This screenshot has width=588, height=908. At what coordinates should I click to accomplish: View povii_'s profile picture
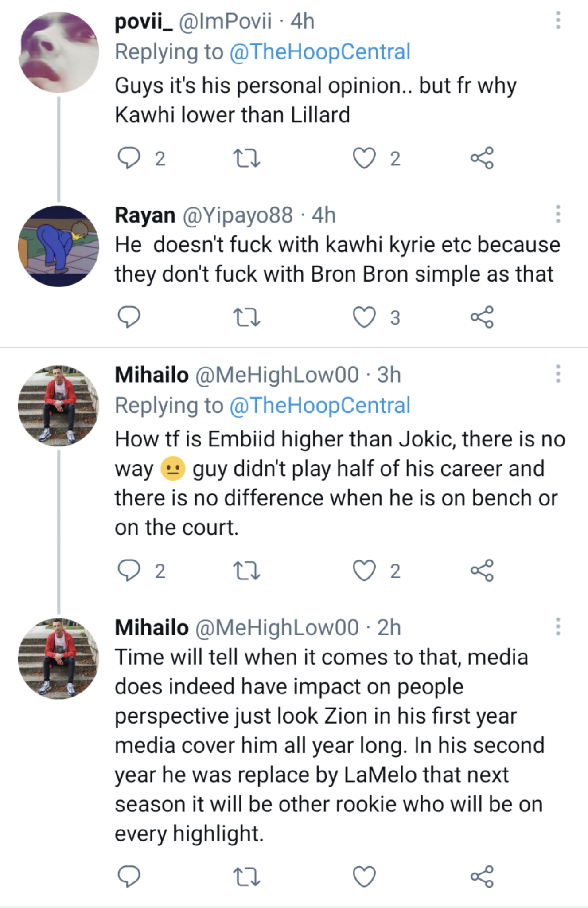pos(58,52)
